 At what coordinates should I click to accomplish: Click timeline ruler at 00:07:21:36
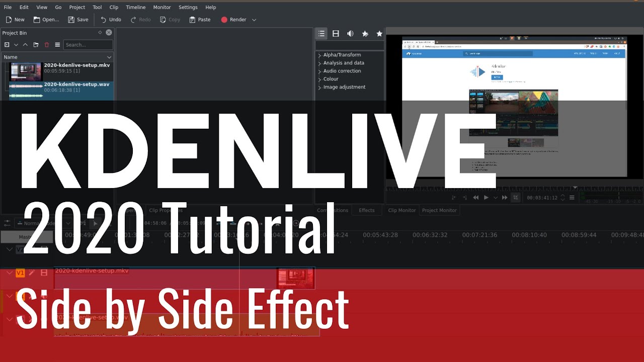480,235
